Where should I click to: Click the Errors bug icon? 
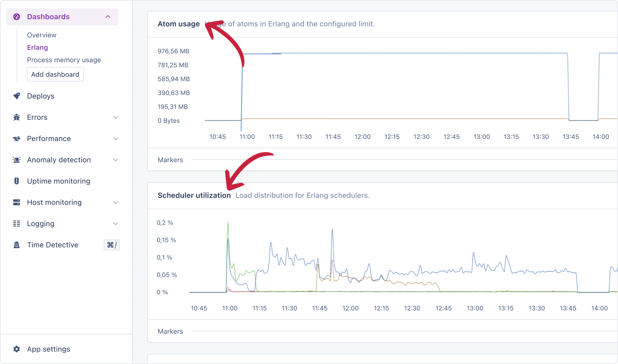(17, 118)
